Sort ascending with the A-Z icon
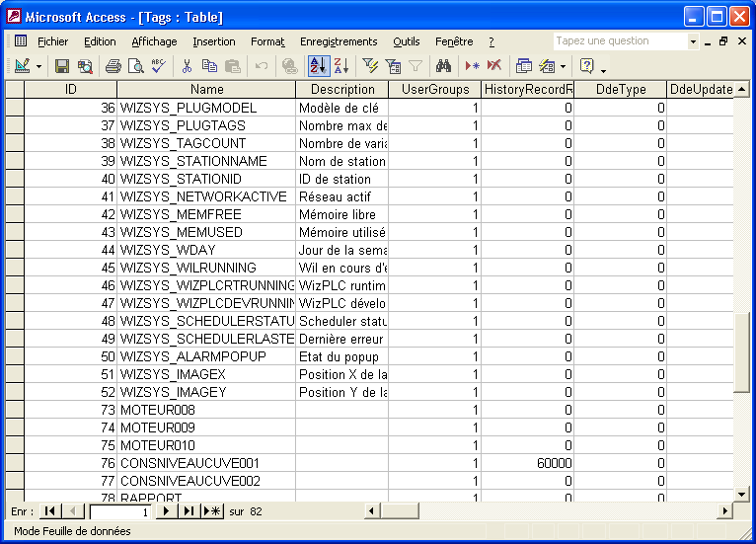 click(317, 66)
